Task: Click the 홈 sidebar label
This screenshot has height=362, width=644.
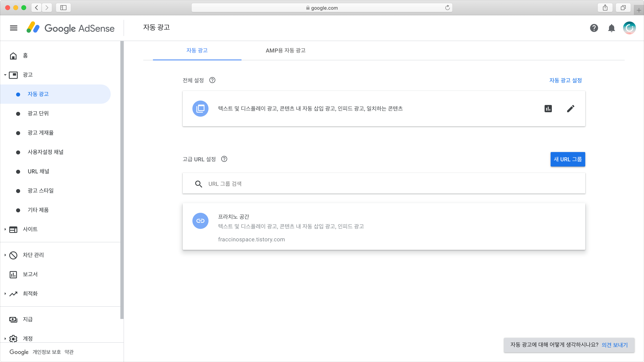Action: click(x=25, y=56)
